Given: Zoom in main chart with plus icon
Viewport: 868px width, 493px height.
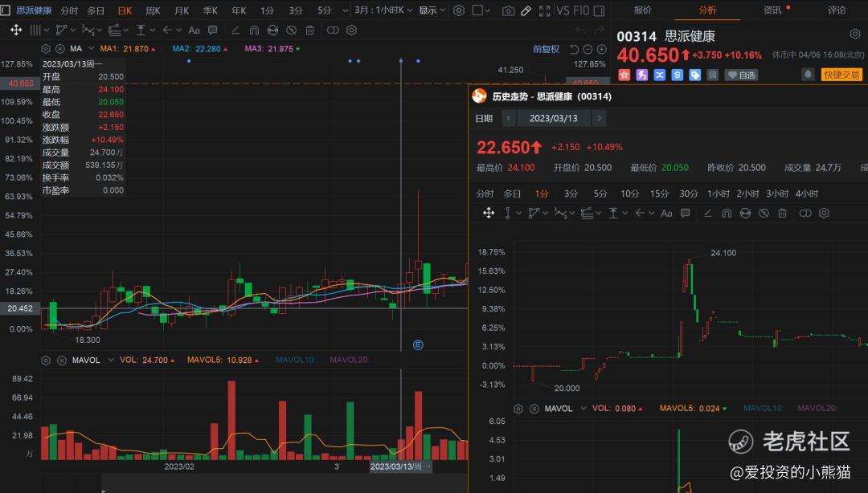Looking at the screenshot, I should 602,49.
